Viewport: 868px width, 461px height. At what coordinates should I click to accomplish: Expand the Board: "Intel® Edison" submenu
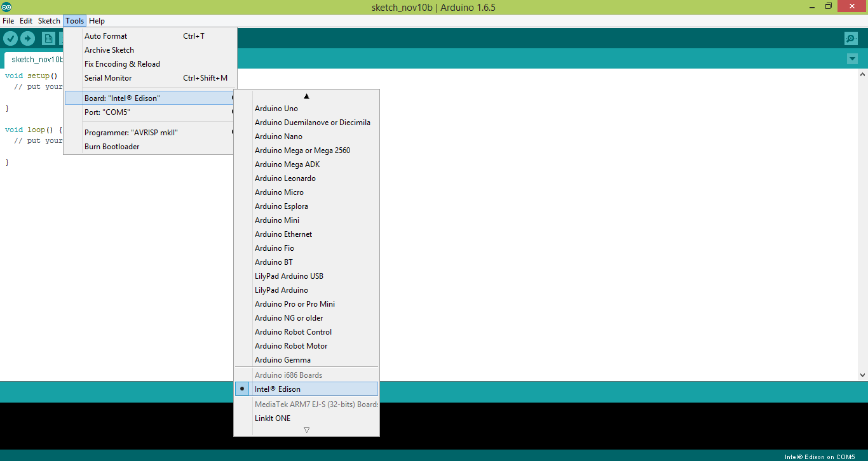coord(150,98)
